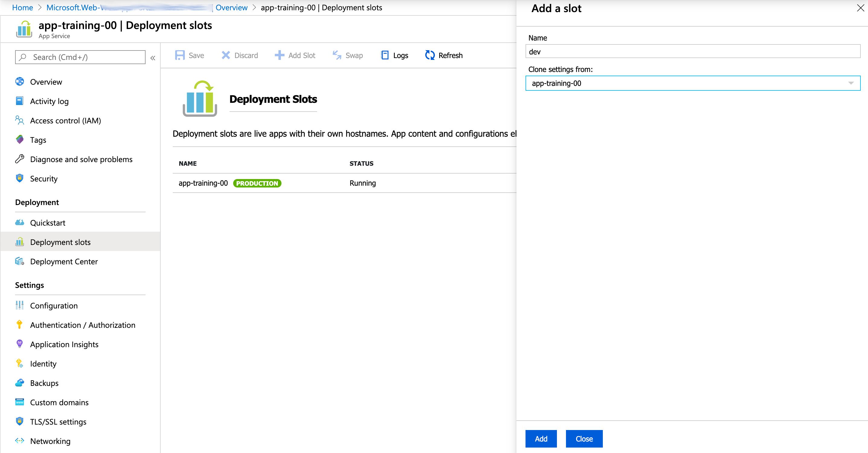Collapse the sidebar with the double chevron
The height and width of the screenshot is (453, 868).
153,58
